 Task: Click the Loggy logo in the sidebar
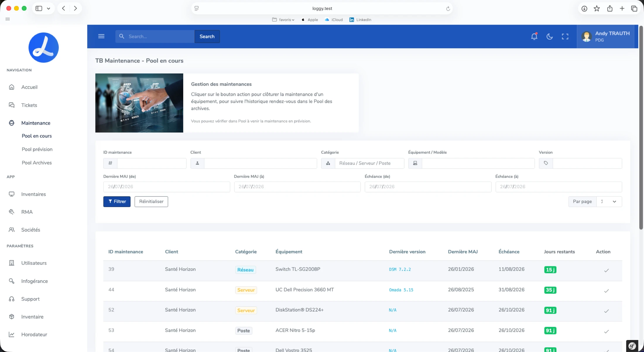pyautogui.click(x=44, y=47)
